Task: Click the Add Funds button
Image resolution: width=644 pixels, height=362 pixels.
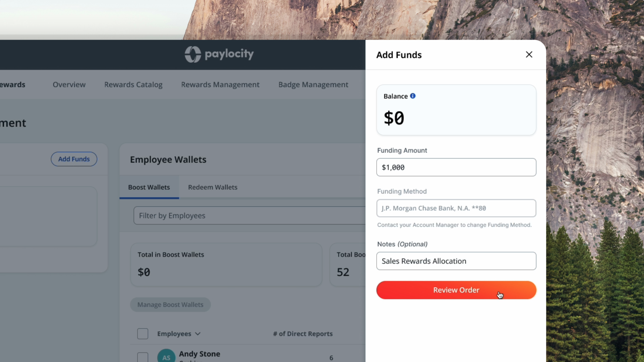Action: click(74, 159)
